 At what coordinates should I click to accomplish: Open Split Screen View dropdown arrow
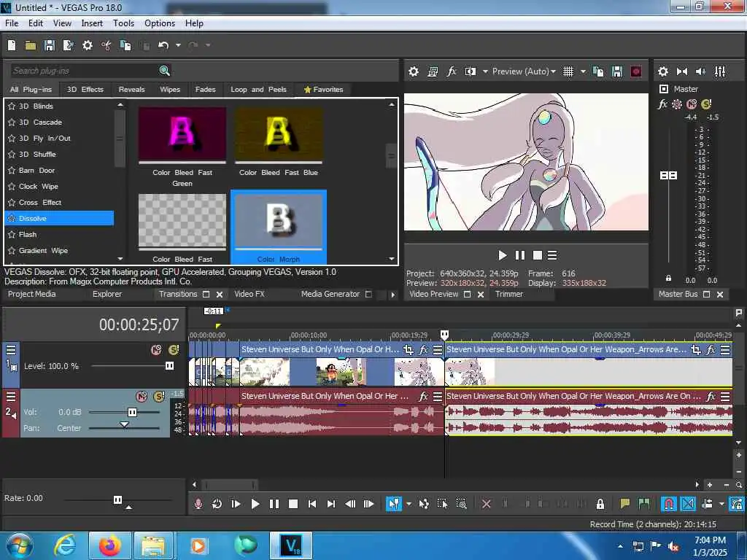tap(485, 71)
